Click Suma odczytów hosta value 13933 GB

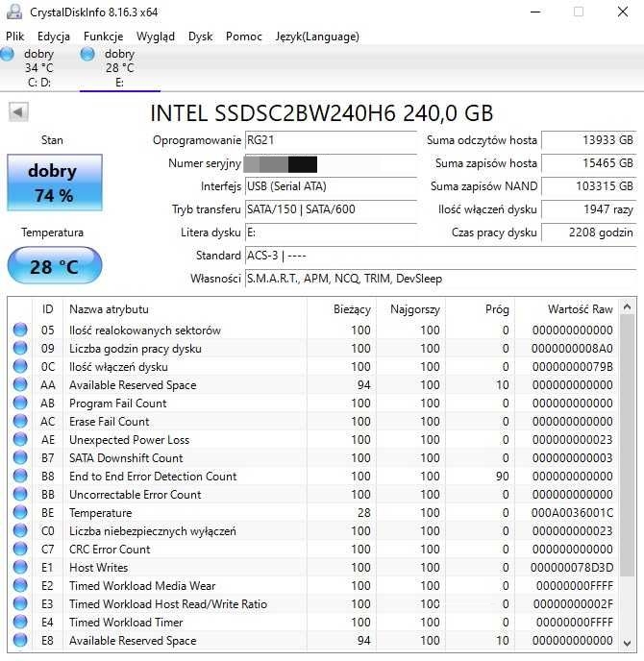coord(589,140)
